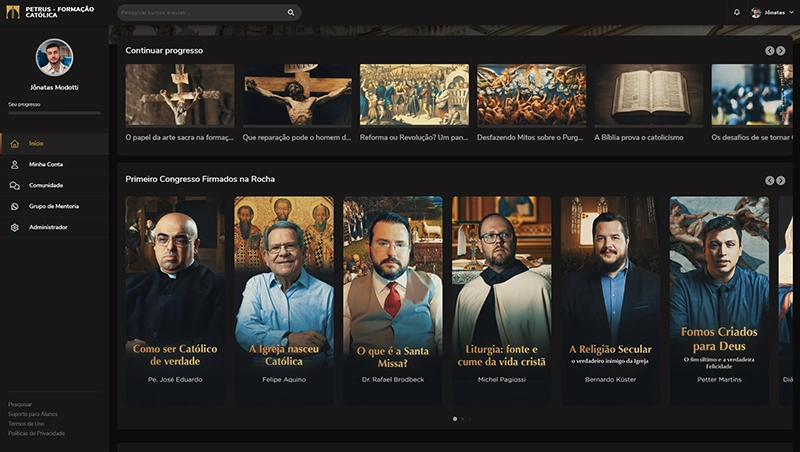Open Administrador in sidebar
The height and width of the screenshot is (452, 800).
click(54, 228)
